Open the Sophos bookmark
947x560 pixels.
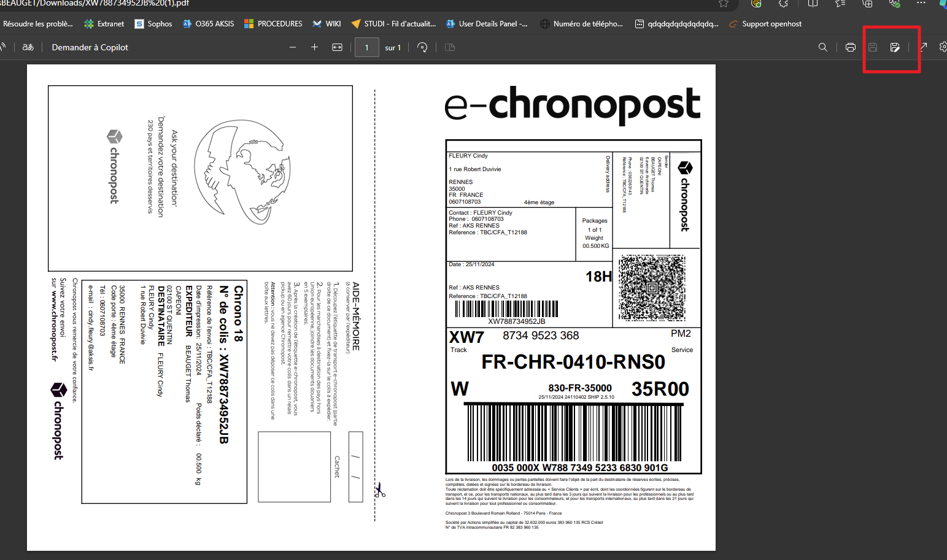(153, 24)
